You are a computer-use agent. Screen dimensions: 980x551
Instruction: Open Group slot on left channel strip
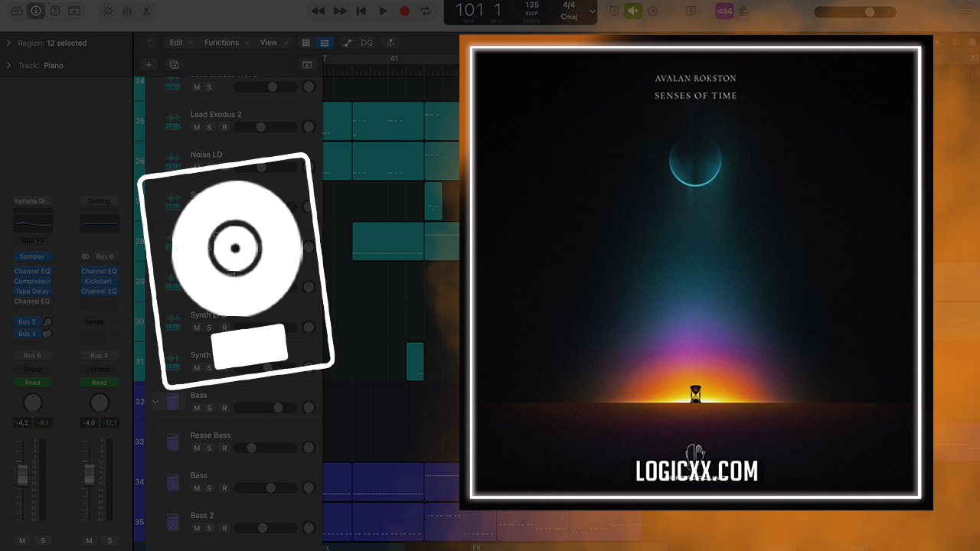32,369
